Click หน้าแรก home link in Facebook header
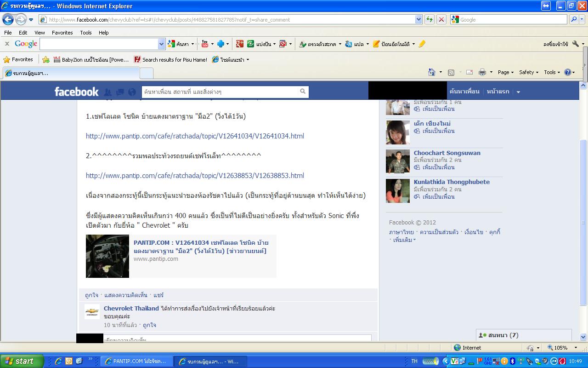 [x=498, y=91]
